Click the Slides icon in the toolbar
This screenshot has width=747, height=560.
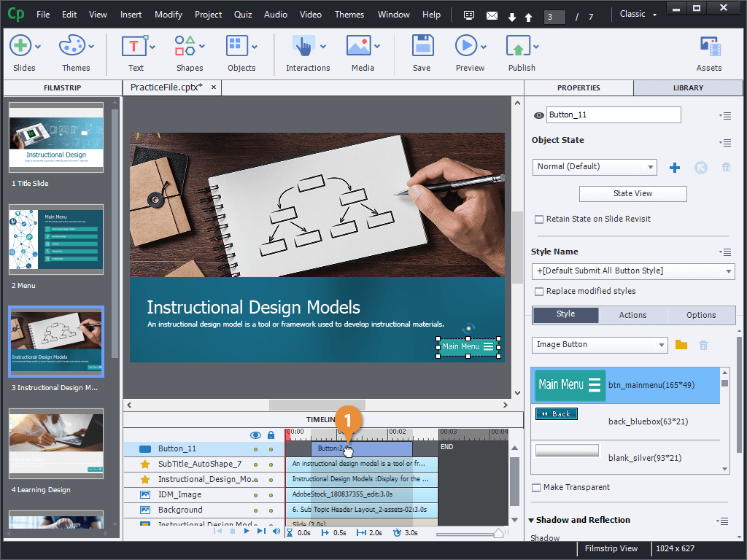tap(20, 47)
